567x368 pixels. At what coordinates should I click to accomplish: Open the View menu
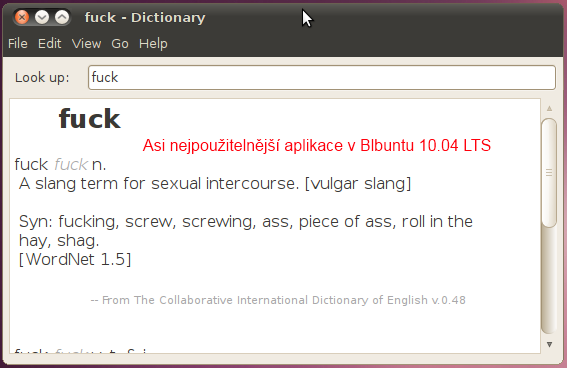tap(86, 43)
